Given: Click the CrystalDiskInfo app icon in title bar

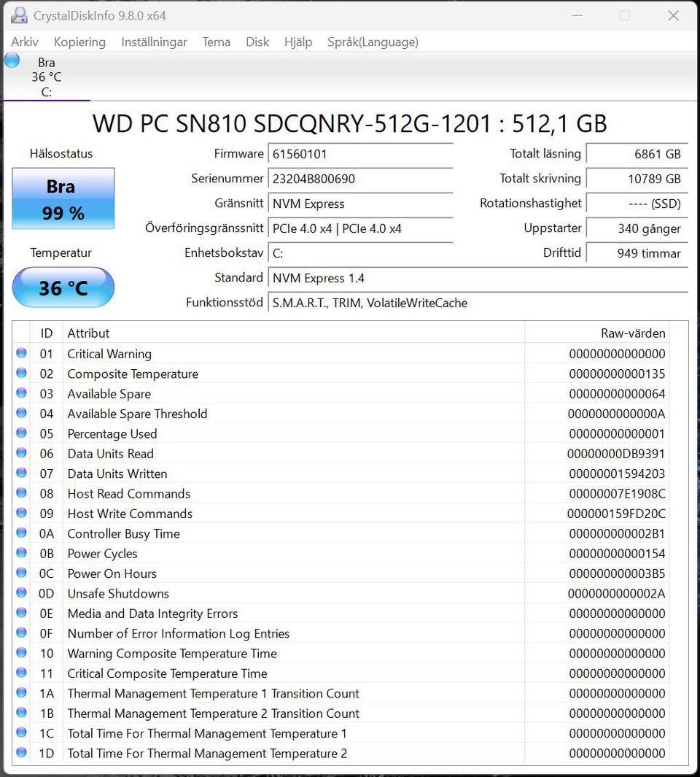Looking at the screenshot, I should [19, 15].
